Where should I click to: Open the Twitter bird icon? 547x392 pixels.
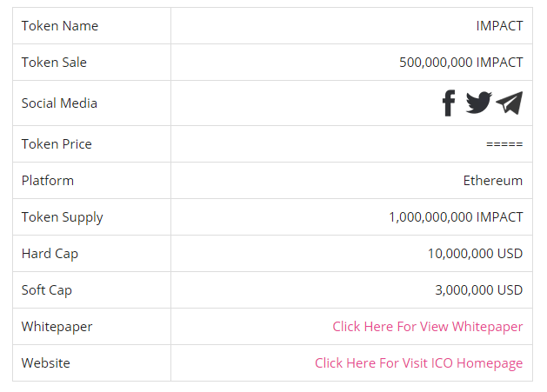[x=478, y=103]
